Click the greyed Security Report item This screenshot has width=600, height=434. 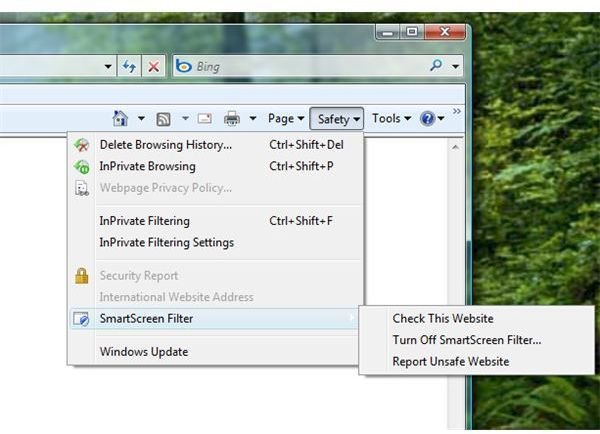coord(216,276)
